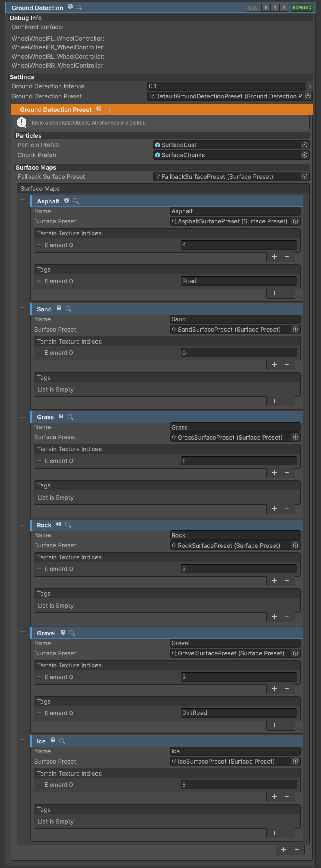
Task: Open help icon on Ground Detection Preset bar
Action: (99, 109)
